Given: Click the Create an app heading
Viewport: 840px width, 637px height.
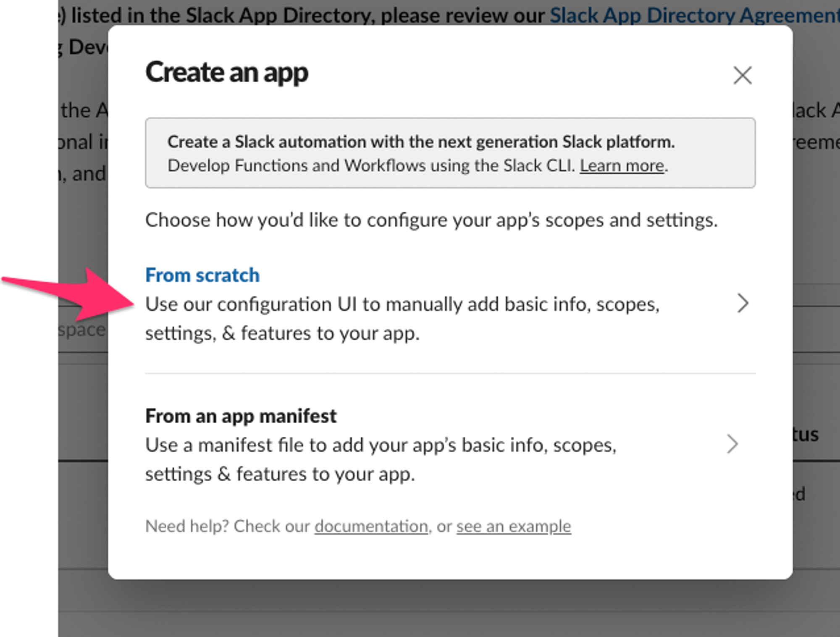Looking at the screenshot, I should (x=227, y=72).
